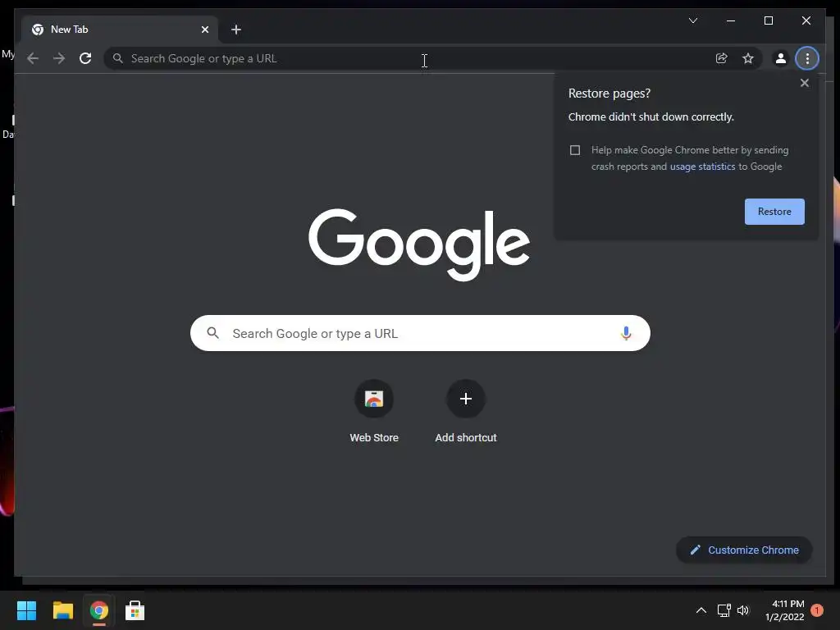
Task: Click the Chrome icon in taskbar
Action: tap(99, 610)
